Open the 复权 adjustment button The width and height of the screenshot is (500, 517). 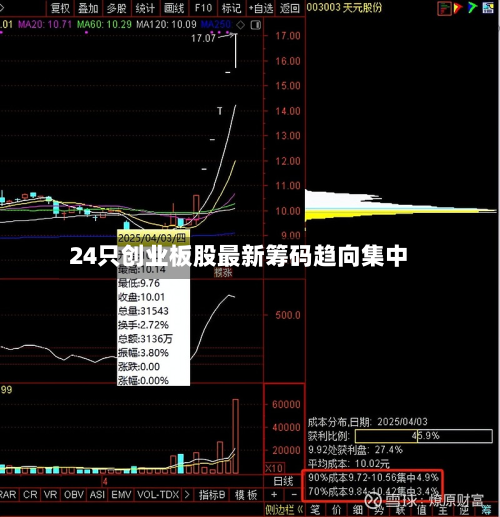[x=60, y=8]
